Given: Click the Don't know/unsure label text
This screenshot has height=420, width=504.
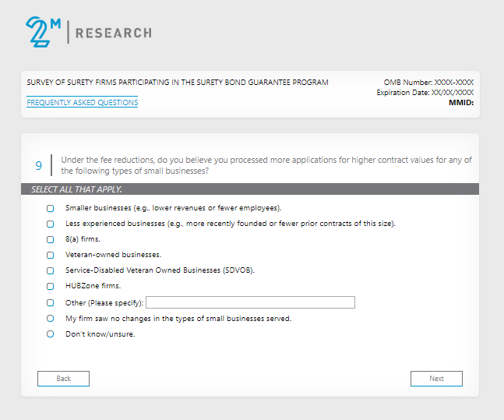Looking at the screenshot, I should pos(100,334).
